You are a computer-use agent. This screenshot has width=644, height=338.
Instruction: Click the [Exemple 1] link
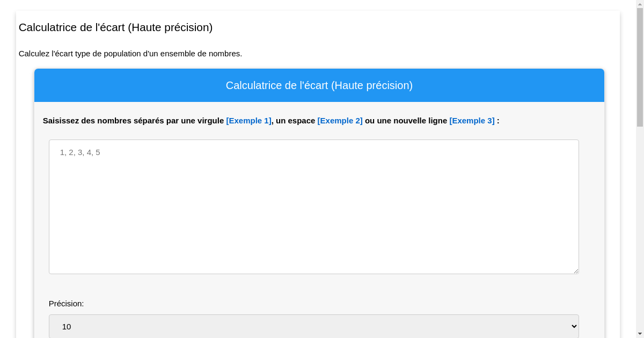[x=248, y=121]
